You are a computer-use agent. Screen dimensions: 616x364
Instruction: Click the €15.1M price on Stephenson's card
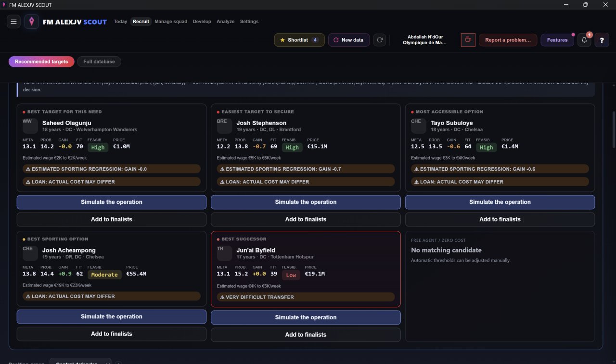click(317, 147)
